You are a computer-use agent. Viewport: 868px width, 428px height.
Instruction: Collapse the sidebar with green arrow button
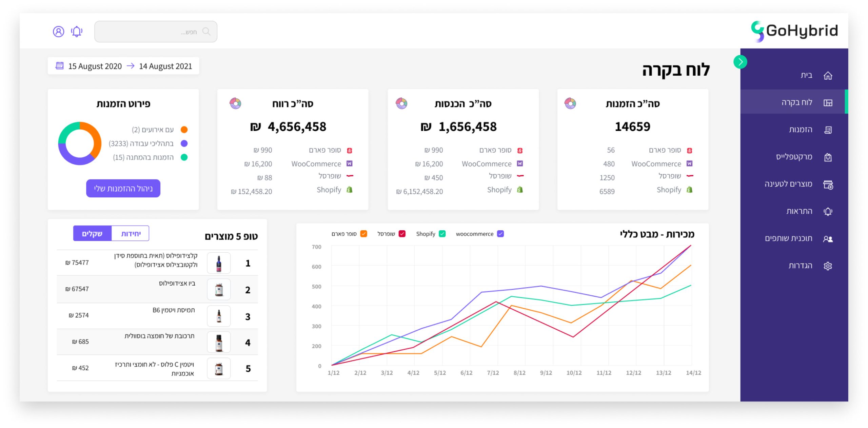(x=740, y=62)
